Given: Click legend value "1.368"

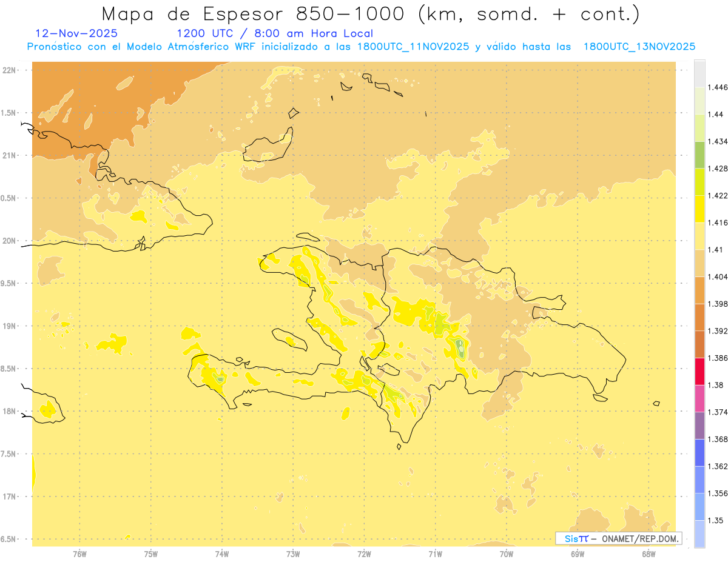Looking at the screenshot, I should [718, 439].
